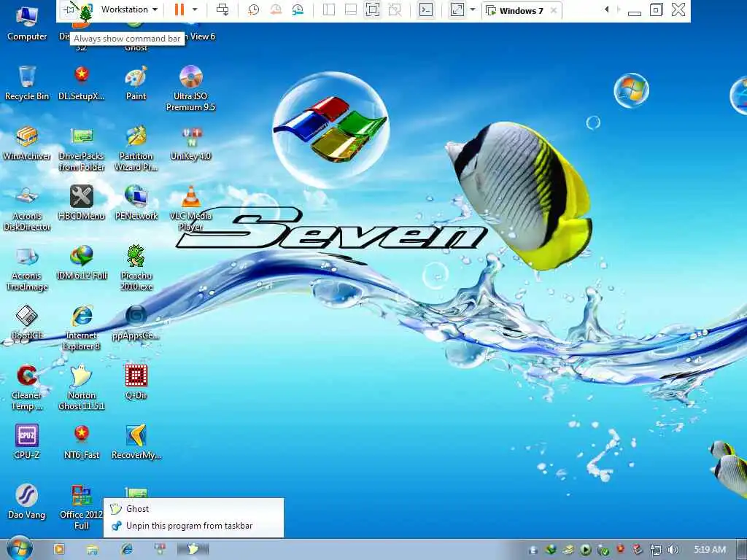The width and height of the screenshot is (747, 560).
Task: Launch Norton Ghost 11.5.1
Action: tap(82, 389)
